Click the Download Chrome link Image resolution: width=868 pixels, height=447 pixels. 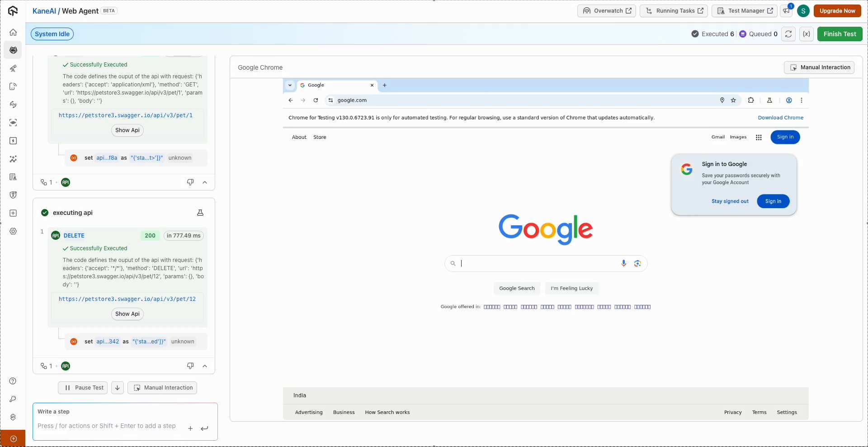tap(780, 118)
